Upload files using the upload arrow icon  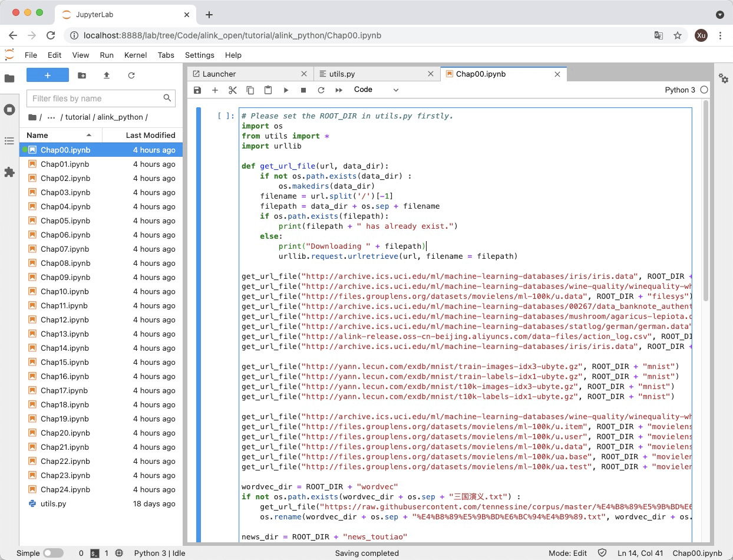pyautogui.click(x=107, y=75)
